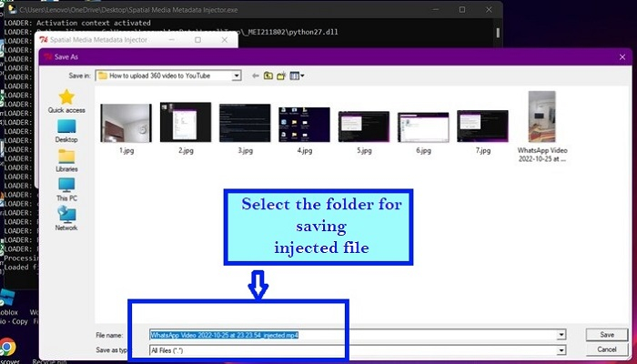This screenshot has height=364, width=637.
Task: Click the Quick access sidebar icon
Action: tap(66, 99)
